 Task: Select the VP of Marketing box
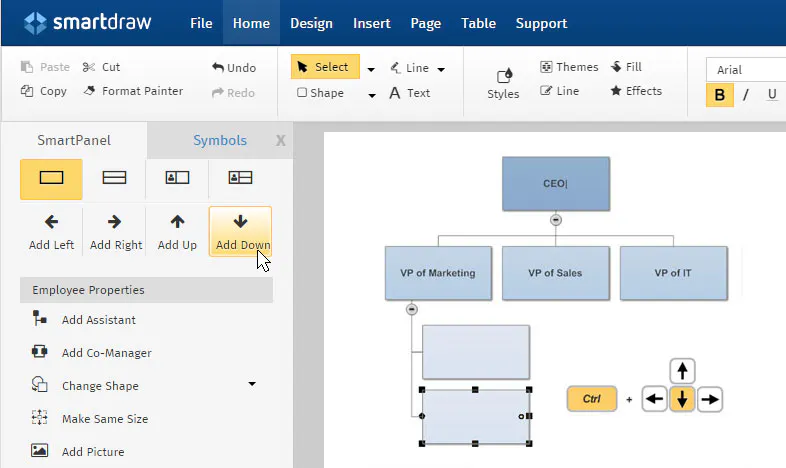438,273
